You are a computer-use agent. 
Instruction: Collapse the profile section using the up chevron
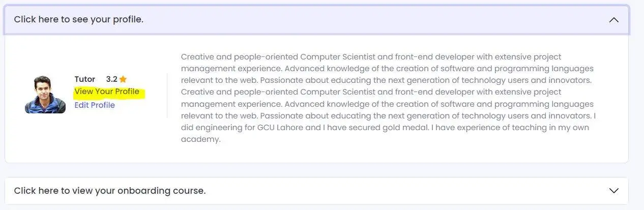613,20
